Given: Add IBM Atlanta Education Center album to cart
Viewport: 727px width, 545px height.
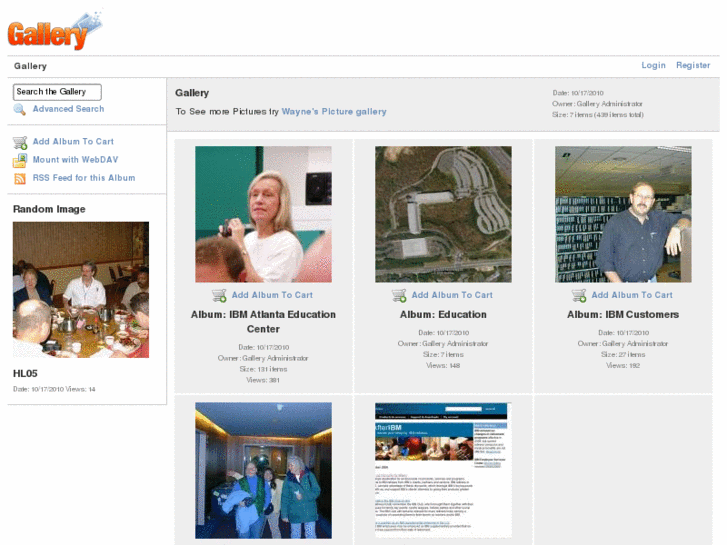Looking at the screenshot, I should [272, 295].
